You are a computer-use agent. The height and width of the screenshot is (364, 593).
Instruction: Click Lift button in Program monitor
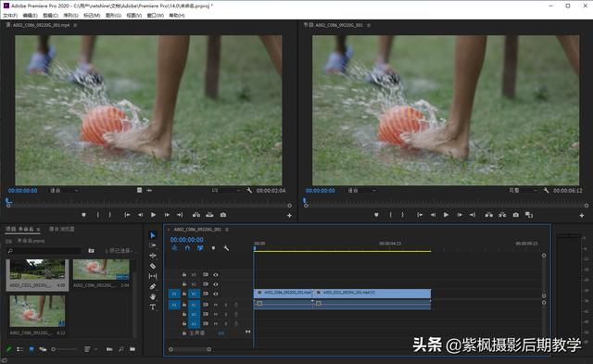click(489, 215)
